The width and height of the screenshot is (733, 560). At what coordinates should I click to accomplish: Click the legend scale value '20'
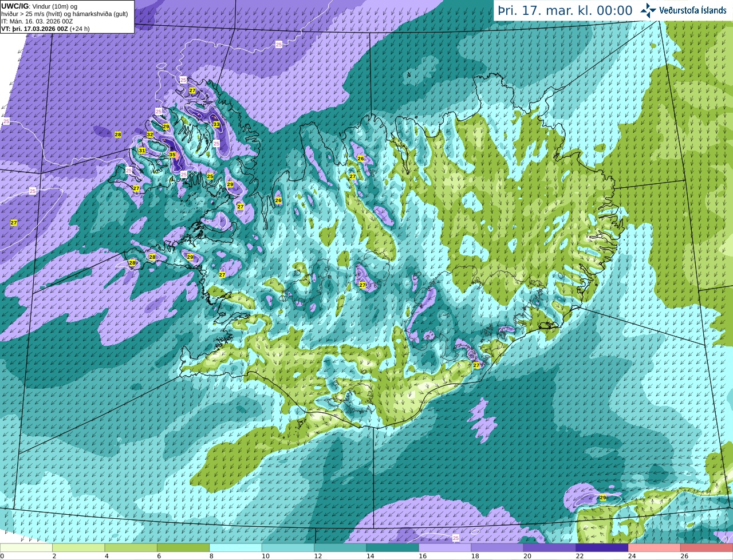pyautogui.click(x=526, y=556)
